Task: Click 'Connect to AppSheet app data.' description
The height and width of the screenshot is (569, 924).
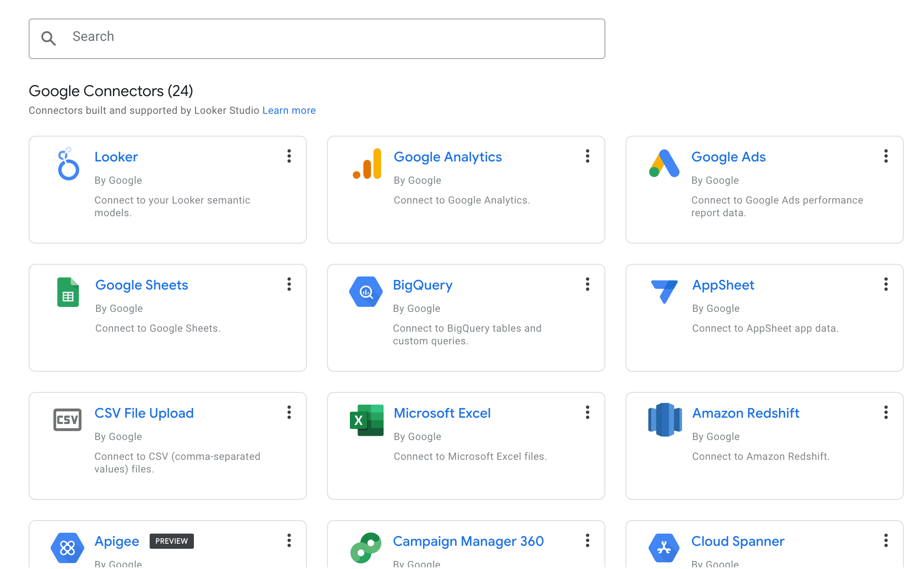Action: coord(766,328)
